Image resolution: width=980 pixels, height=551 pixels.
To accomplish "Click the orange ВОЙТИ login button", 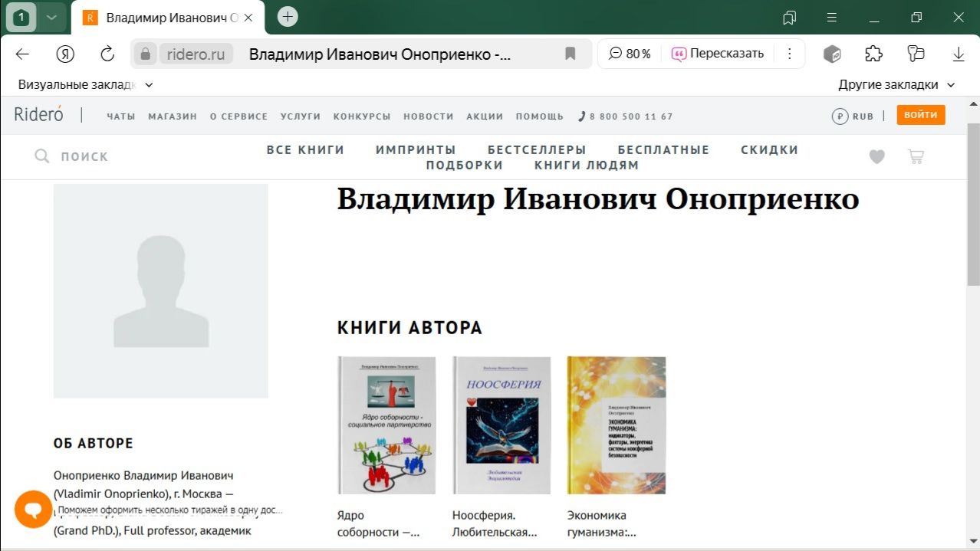I will tap(921, 115).
